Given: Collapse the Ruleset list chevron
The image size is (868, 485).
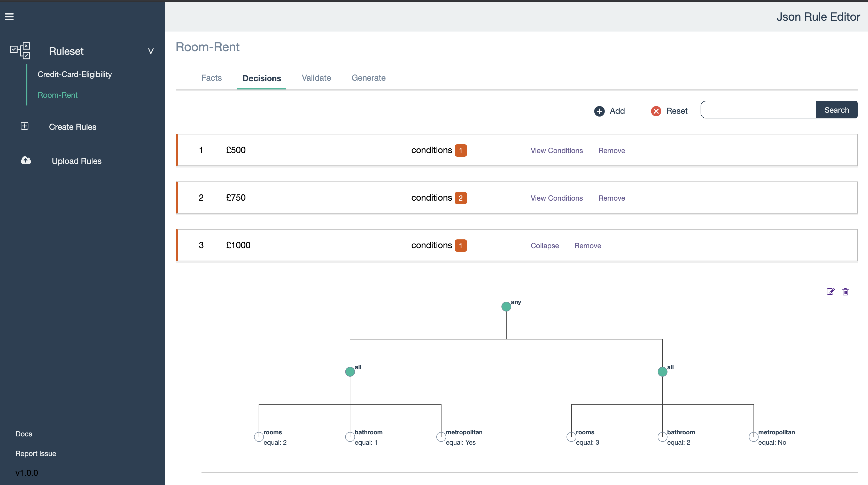Looking at the screenshot, I should point(151,51).
